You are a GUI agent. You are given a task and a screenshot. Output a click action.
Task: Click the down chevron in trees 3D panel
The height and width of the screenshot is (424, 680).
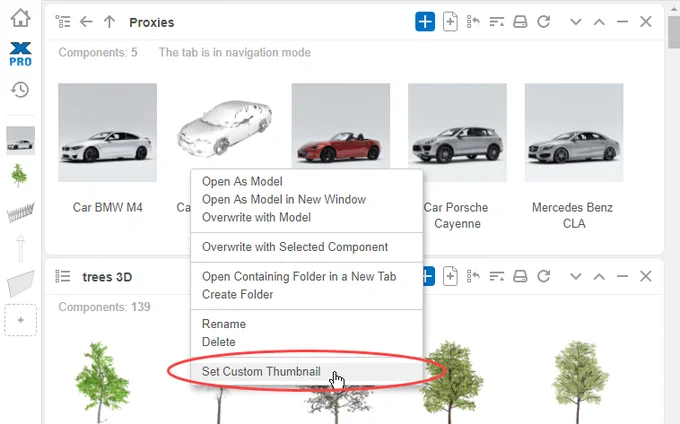coord(575,276)
